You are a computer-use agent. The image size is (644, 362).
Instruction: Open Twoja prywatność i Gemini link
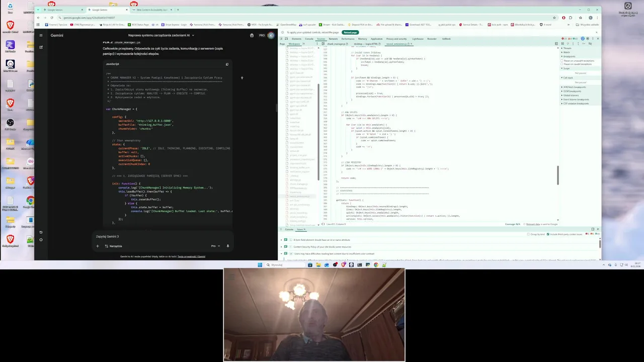click(191, 256)
